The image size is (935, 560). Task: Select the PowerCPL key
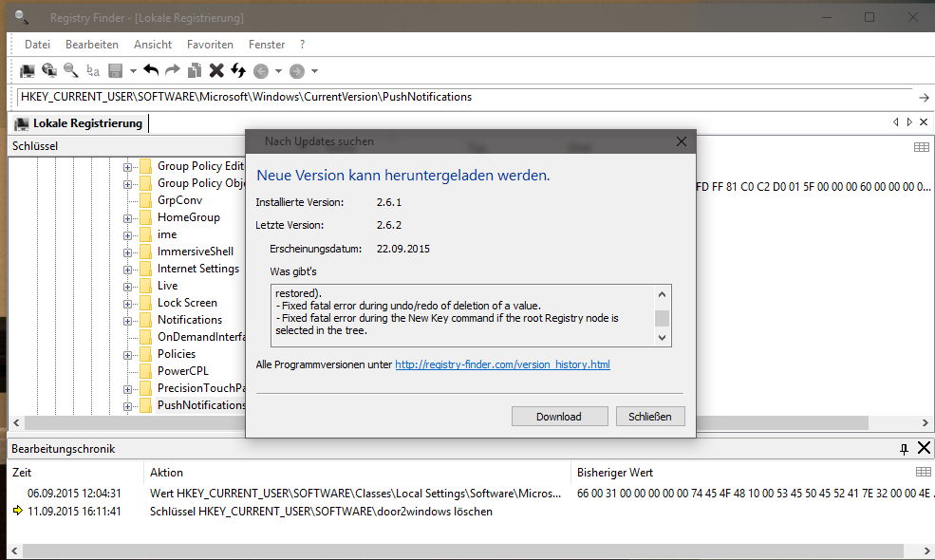[x=182, y=371]
